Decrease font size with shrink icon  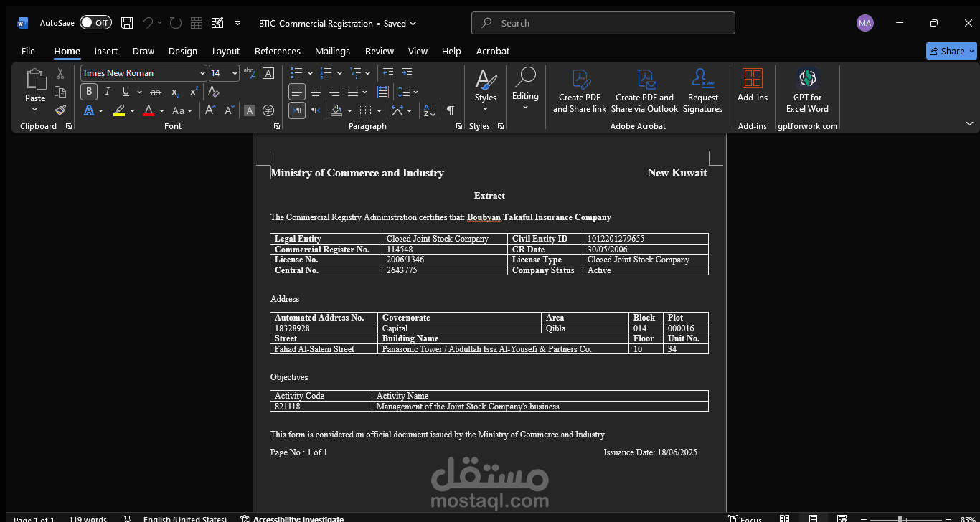[230, 110]
